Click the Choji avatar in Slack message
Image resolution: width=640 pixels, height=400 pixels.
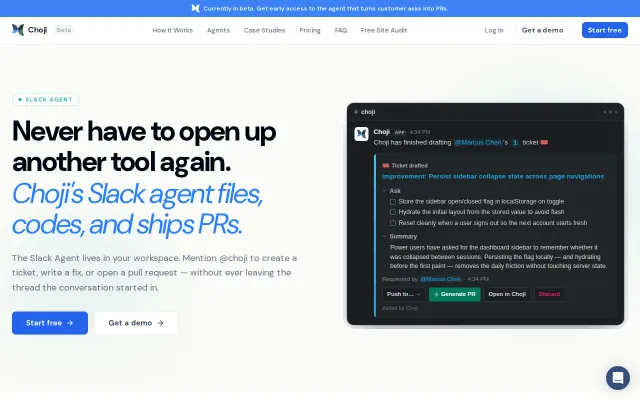tap(361, 134)
